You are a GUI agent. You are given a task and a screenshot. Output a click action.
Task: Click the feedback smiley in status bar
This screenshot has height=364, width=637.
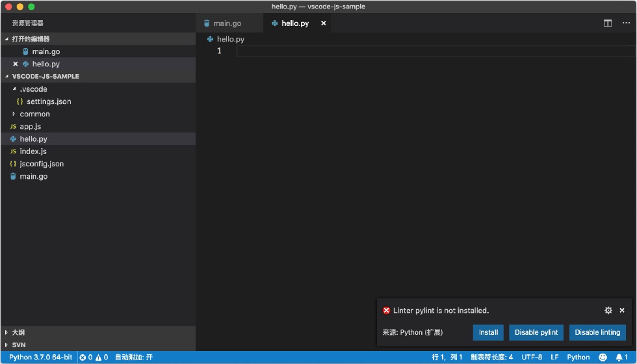(603, 357)
